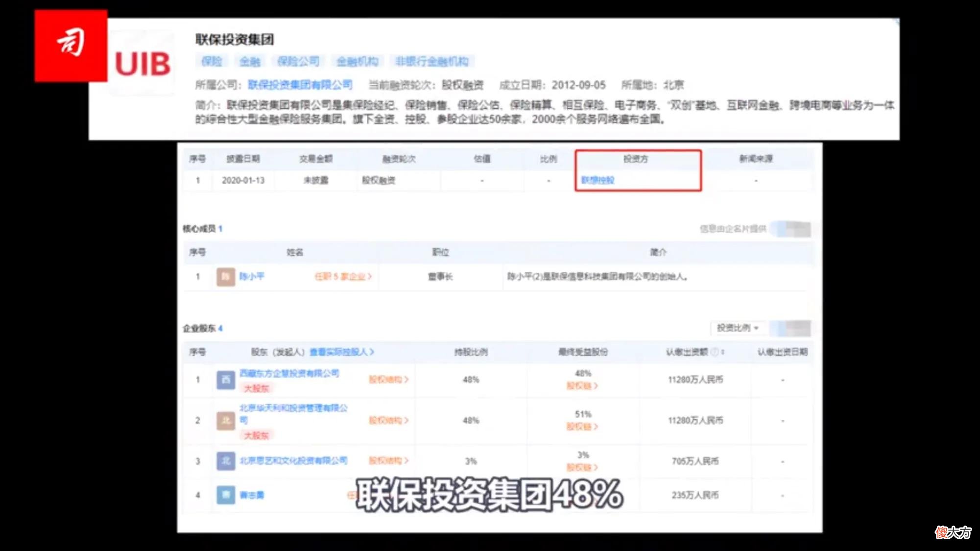980x551 pixels.
Task: Open the 联想控股 investor link
Action: pos(598,180)
